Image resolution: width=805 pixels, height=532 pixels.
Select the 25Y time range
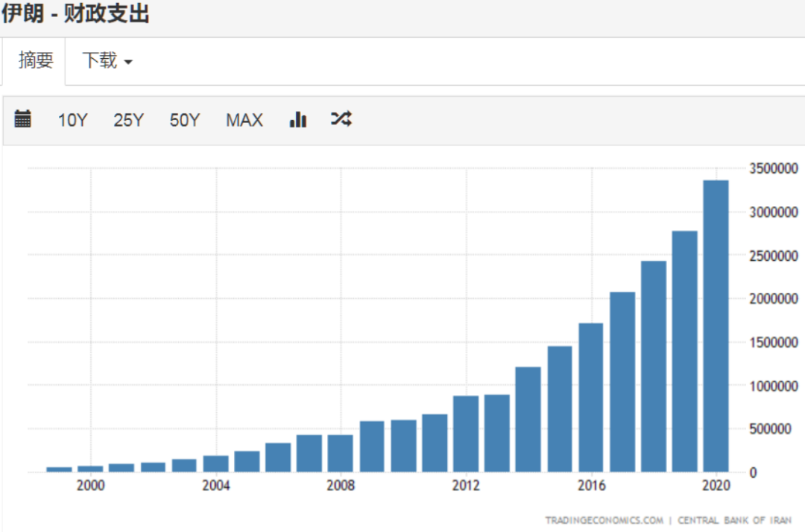tap(128, 120)
